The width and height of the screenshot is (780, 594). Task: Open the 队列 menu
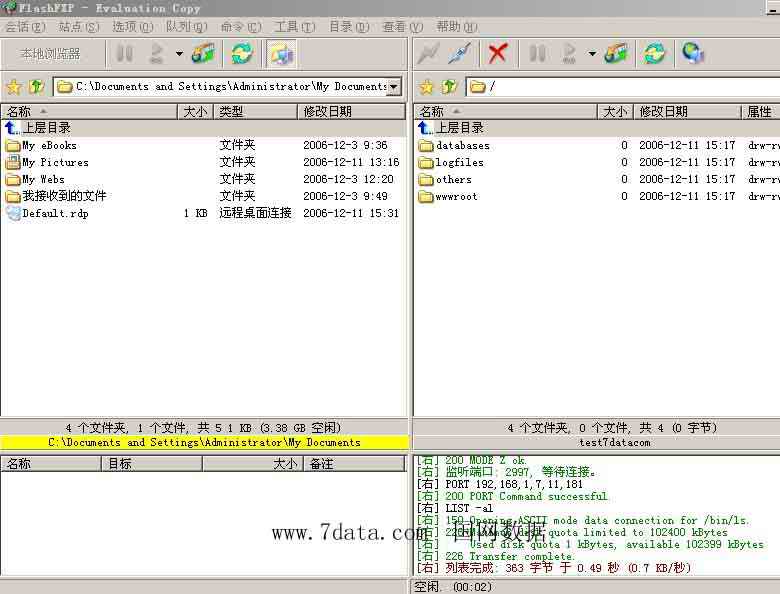tap(187, 26)
